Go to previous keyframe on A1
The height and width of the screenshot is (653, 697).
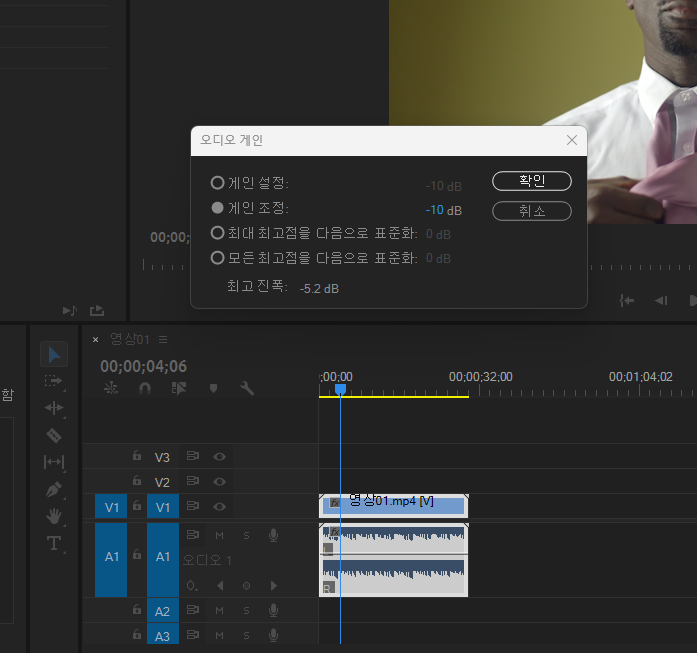click(x=220, y=586)
